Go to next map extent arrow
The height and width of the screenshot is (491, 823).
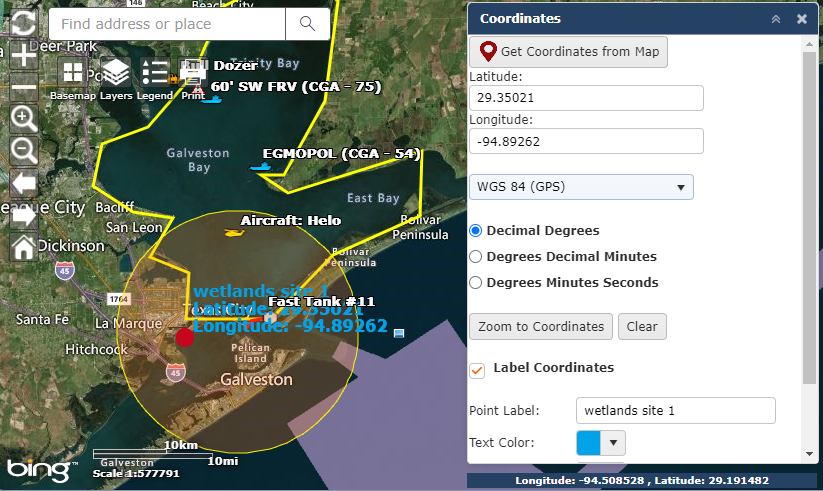click(x=24, y=215)
